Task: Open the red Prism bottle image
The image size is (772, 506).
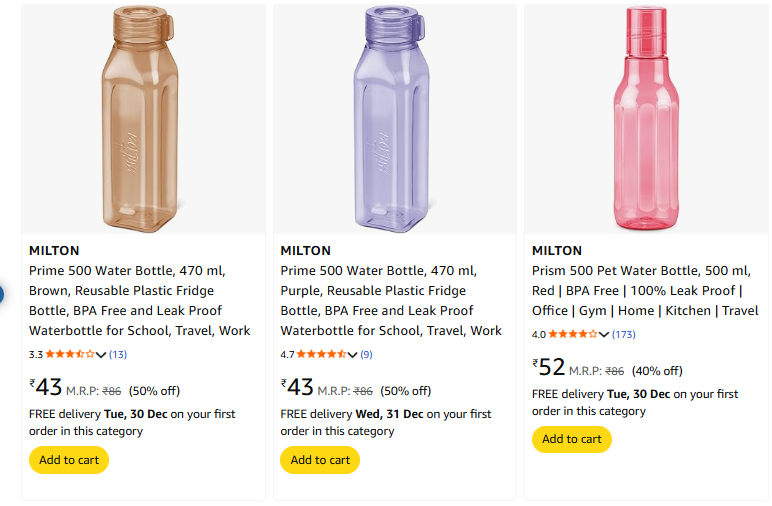Action: [x=645, y=120]
